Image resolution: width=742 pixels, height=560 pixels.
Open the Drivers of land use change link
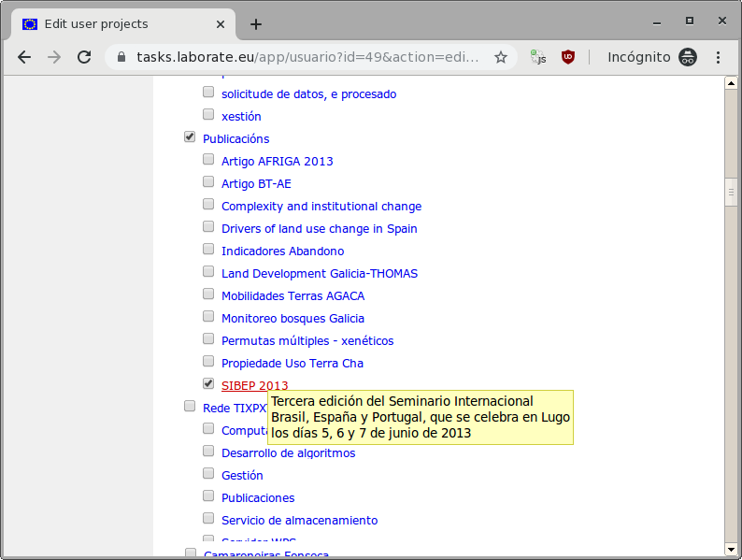(319, 229)
